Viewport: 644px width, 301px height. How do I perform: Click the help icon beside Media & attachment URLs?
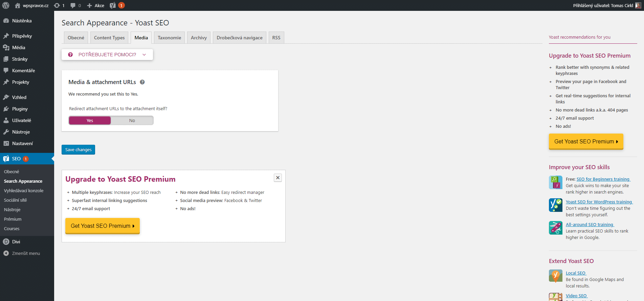click(x=142, y=82)
